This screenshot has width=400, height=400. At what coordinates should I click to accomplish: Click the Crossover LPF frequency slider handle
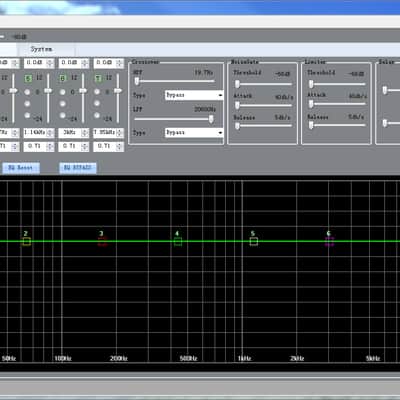point(211,119)
